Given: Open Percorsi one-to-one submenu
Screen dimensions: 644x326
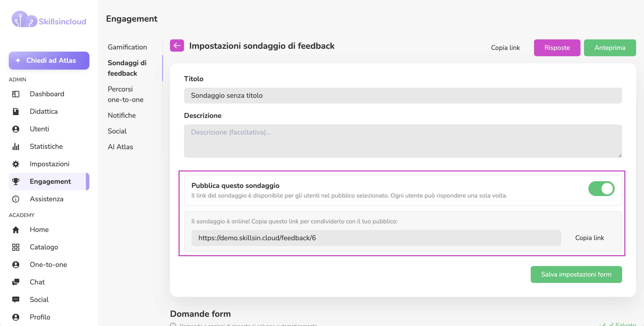Looking at the screenshot, I should tap(126, 94).
